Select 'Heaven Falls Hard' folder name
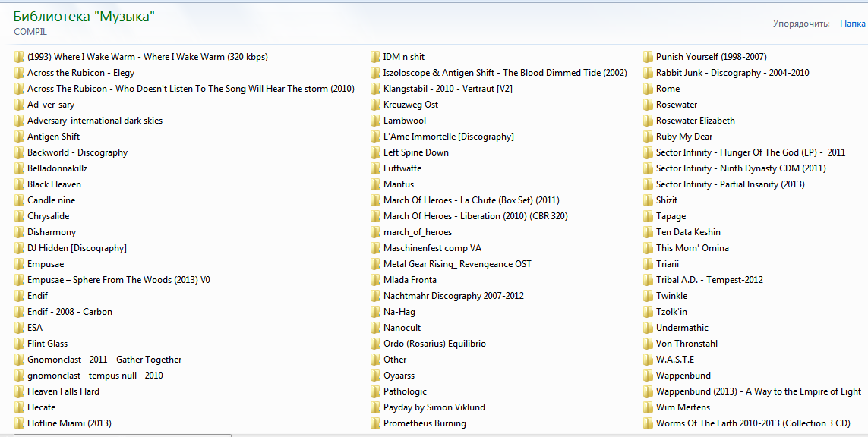 coord(64,391)
